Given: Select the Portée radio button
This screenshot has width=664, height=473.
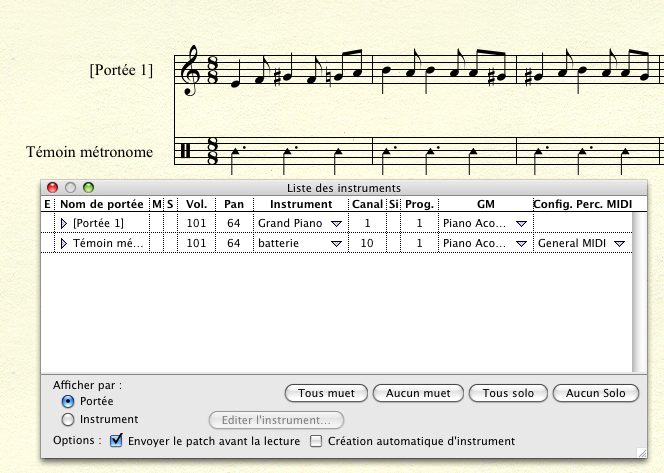Looking at the screenshot, I should click(68, 400).
